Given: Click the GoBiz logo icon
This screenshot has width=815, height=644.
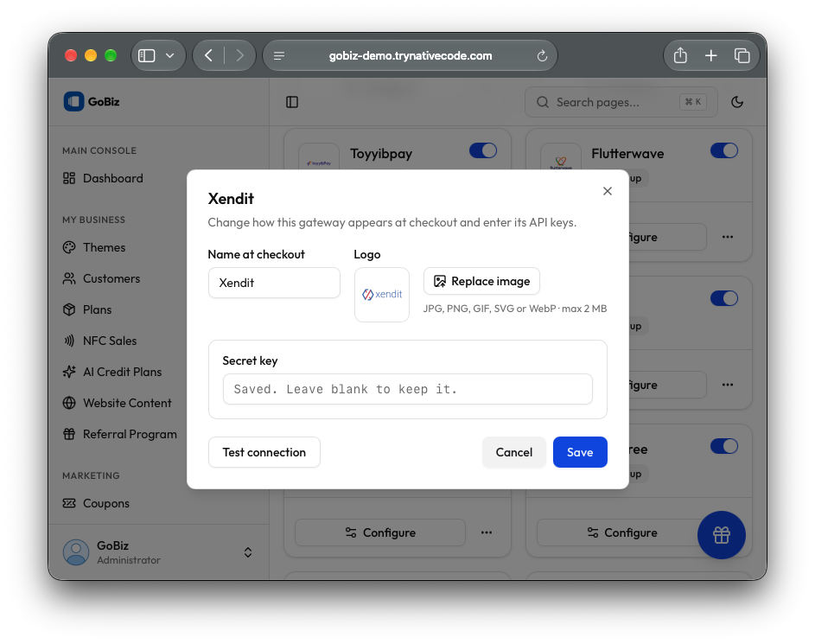Looking at the screenshot, I should [x=73, y=101].
